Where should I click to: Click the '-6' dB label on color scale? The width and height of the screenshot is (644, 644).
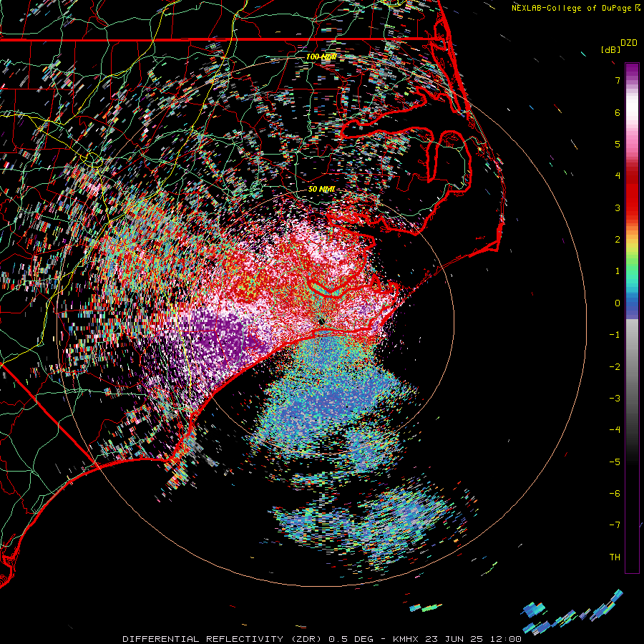[615, 494]
